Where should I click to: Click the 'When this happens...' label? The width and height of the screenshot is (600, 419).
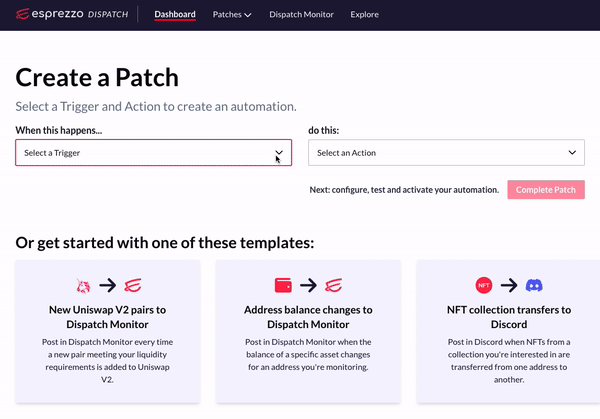[x=59, y=130]
